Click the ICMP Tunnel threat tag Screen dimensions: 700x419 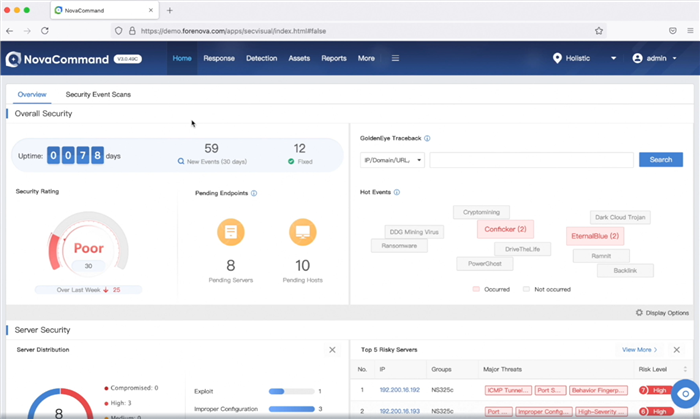[508, 390]
